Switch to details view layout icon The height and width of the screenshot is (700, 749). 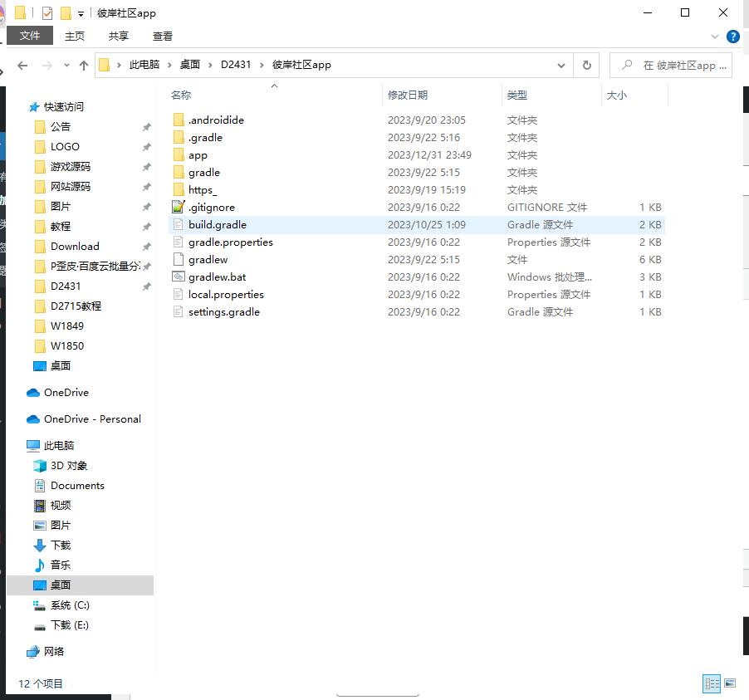click(x=712, y=683)
